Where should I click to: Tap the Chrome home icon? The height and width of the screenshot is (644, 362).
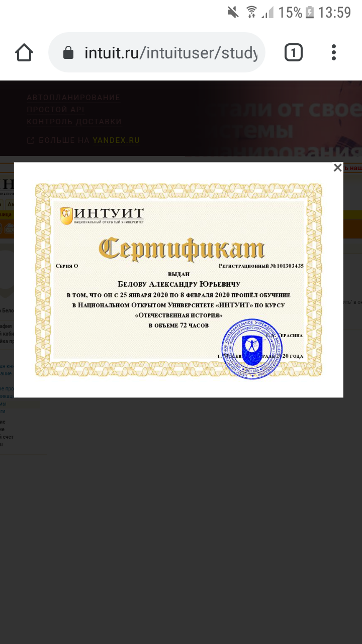click(x=24, y=52)
